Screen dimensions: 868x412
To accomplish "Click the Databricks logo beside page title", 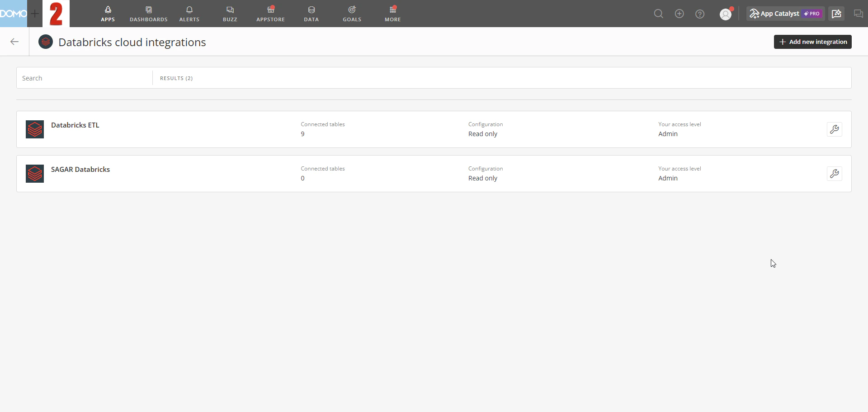I will tap(46, 42).
